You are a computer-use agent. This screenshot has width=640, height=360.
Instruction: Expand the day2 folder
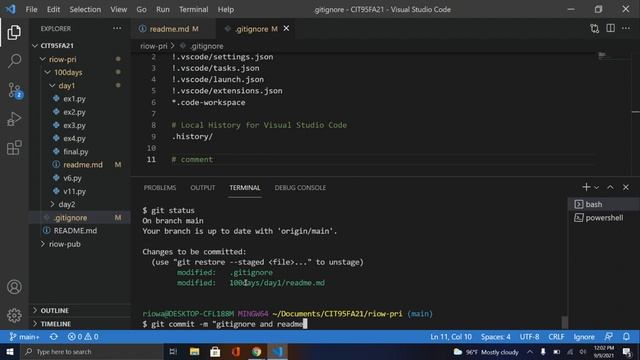(x=67, y=204)
